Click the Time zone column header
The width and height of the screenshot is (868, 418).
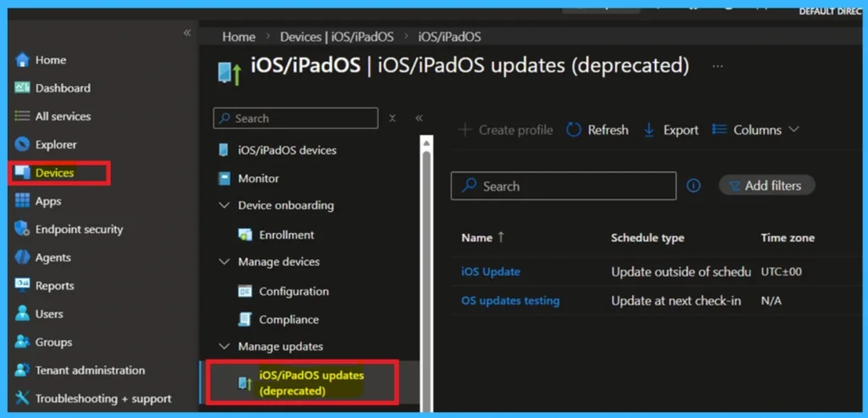[x=787, y=237]
